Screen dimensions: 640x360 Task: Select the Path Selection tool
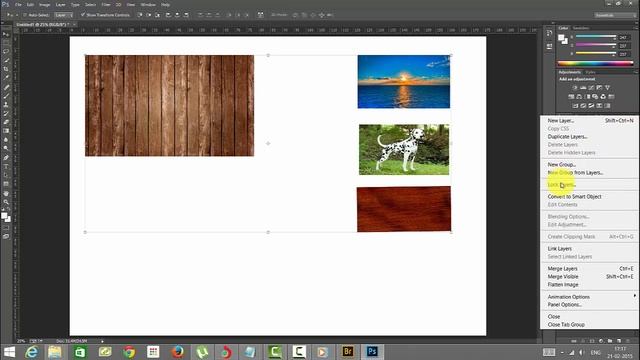[x=6, y=175]
